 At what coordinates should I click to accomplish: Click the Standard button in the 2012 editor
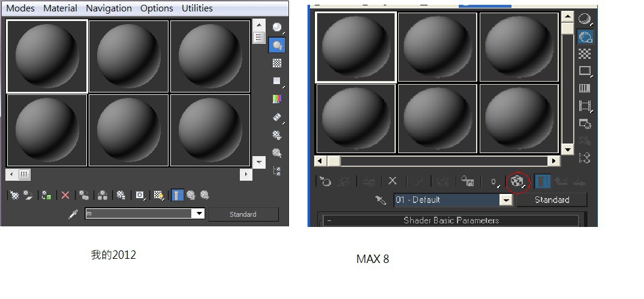pos(243,214)
